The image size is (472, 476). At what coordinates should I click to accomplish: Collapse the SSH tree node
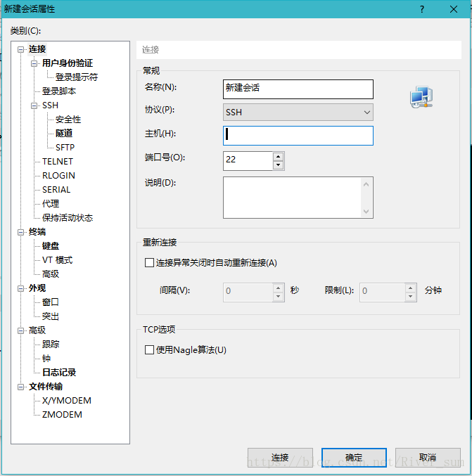point(34,105)
